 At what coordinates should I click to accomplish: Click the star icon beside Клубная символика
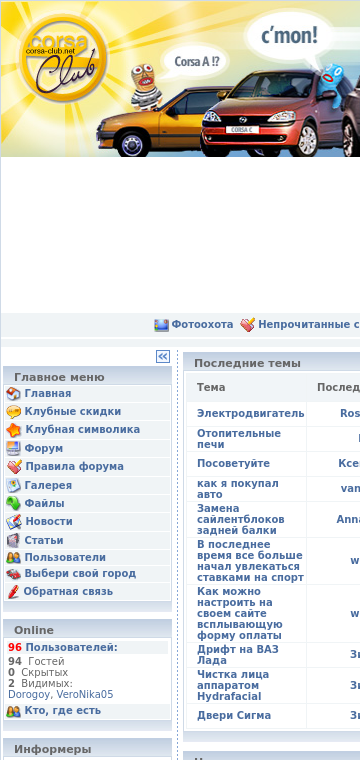pos(13,430)
